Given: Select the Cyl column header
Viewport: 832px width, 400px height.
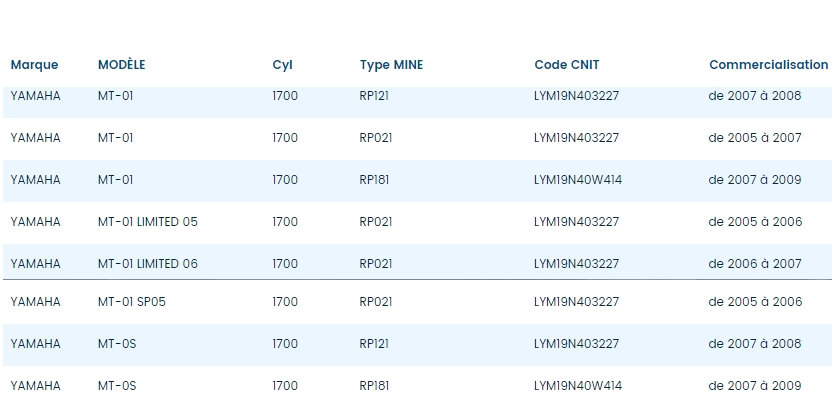Looking at the screenshot, I should [282, 65].
